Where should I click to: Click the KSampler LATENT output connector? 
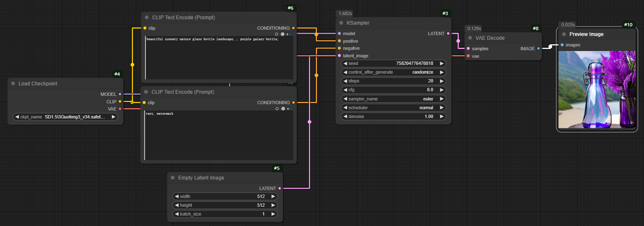pyautogui.click(x=448, y=33)
